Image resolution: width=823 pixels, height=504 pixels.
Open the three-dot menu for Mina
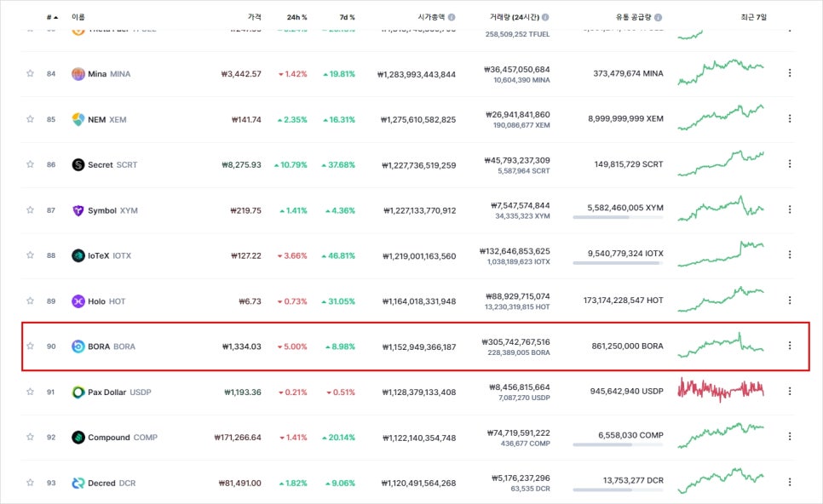tap(790, 73)
